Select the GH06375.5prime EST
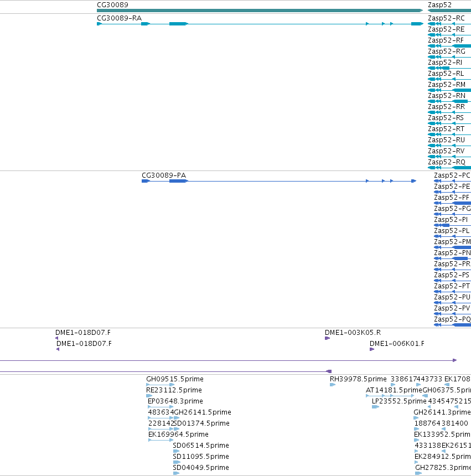The image size is (471, 476). [x=447, y=390]
